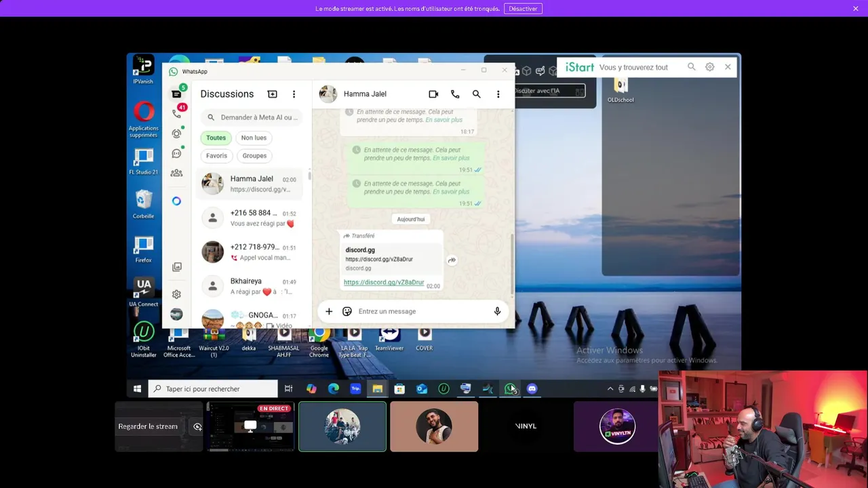
Task: Forward the discord.gg message with the arrow icon
Action: 452,260
